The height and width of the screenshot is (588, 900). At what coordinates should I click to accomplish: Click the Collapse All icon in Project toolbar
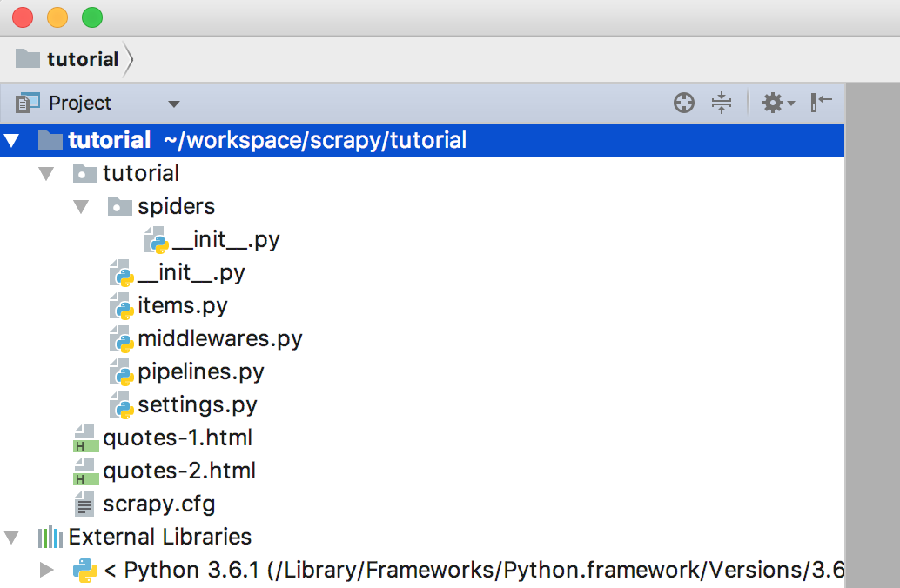coord(722,103)
